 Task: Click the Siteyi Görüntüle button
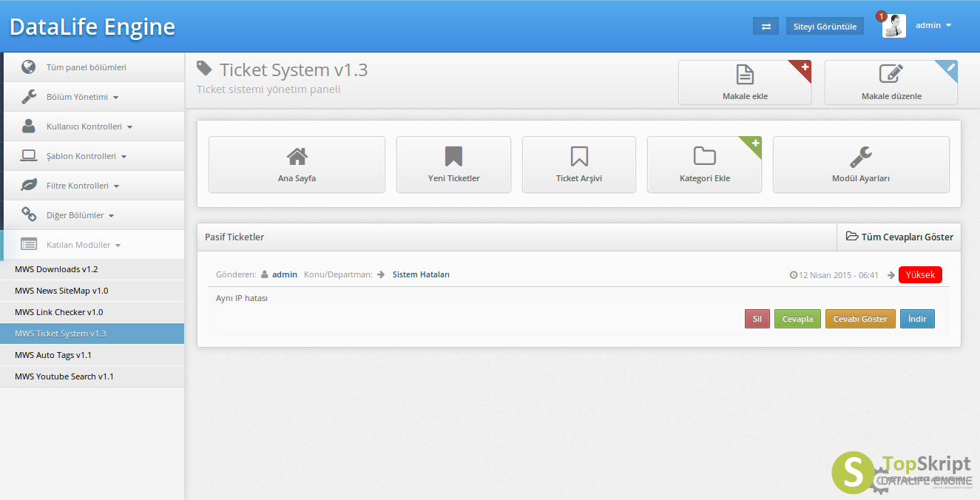pyautogui.click(x=825, y=26)
